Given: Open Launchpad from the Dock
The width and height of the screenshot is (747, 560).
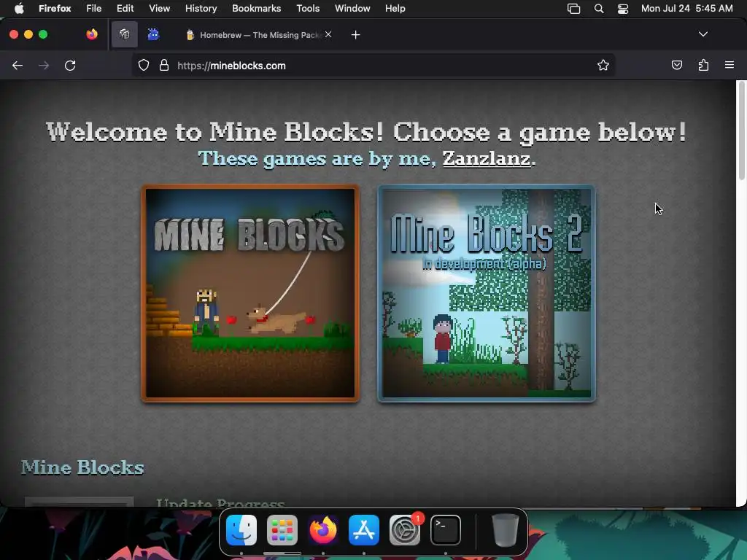Looking at the screenshot, I should coord(282,530).
